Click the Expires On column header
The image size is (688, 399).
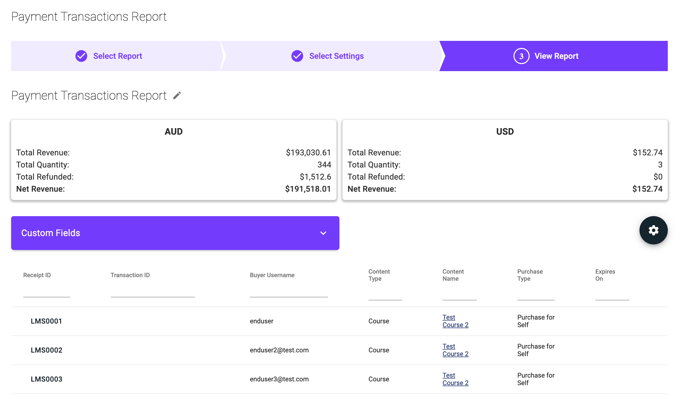click(x=605, y=275)
